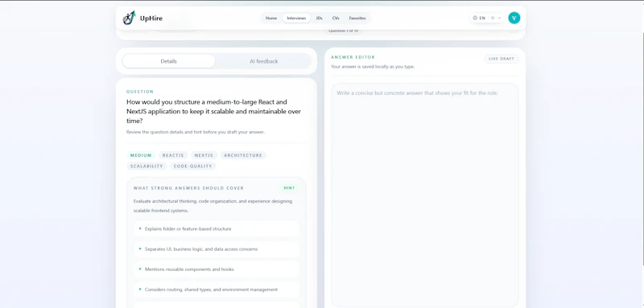Open the language selector globe icon
The image size is (644, 308).
(x=475, y=18)
